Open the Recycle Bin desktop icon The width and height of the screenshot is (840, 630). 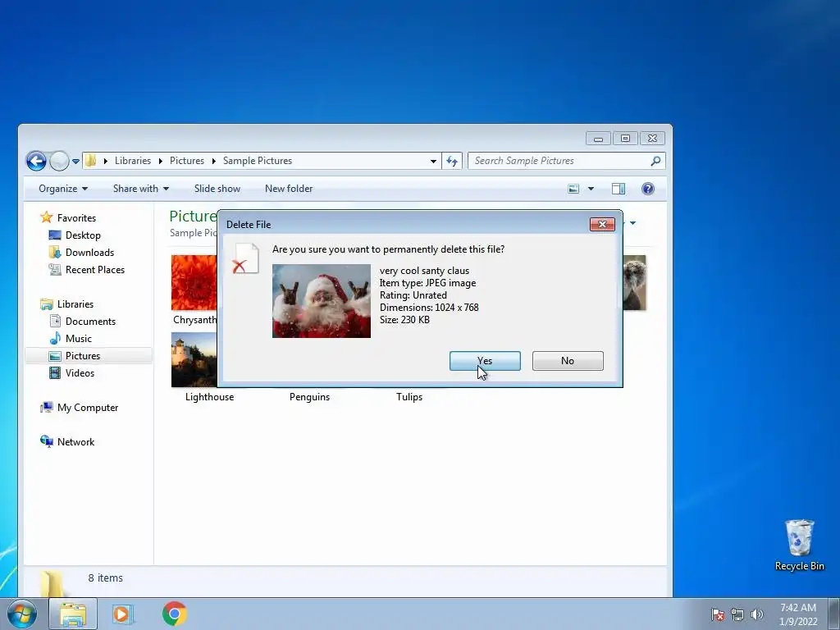click(x=799, y=545)
